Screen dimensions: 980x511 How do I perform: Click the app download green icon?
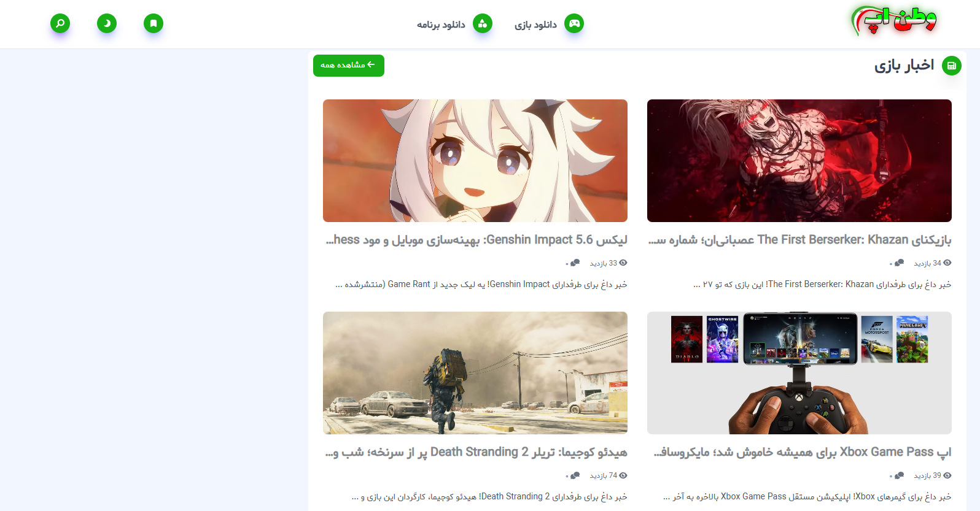483,24
